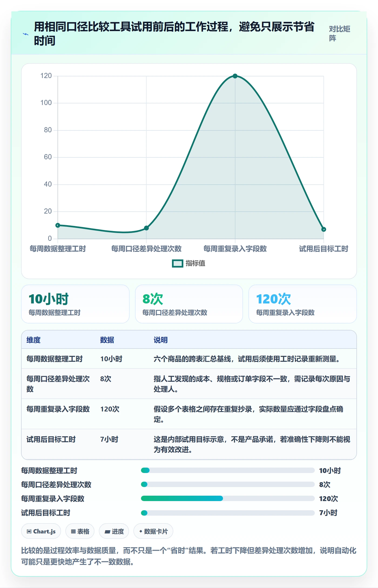Click the peak chart point at 120
This screenshot has width=378, height=588.
pyautogui.click(x=235, y=76)
